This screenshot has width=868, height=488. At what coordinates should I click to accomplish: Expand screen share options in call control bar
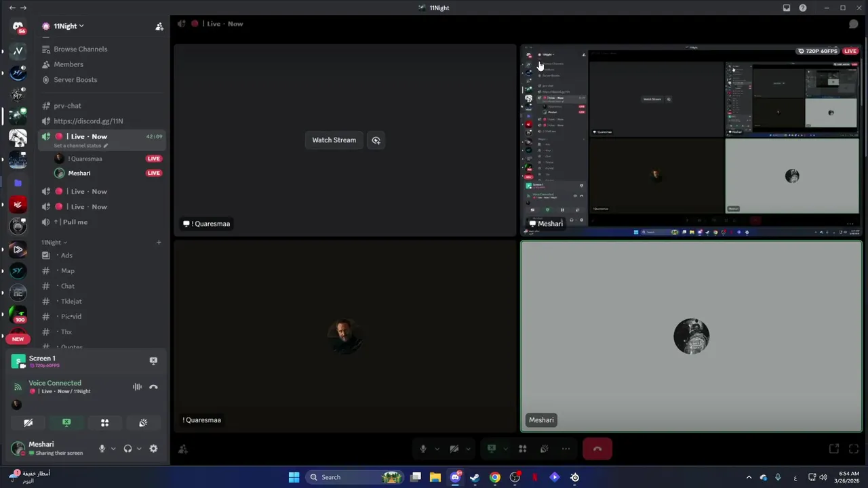[505, 449]
